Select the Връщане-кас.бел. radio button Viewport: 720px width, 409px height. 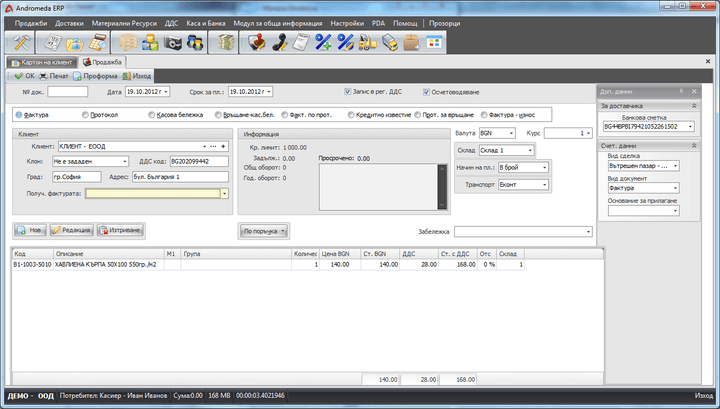pos(218,115)
